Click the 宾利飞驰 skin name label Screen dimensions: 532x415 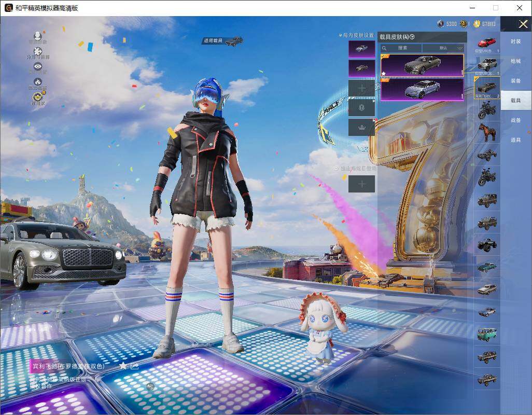point(68,366)
